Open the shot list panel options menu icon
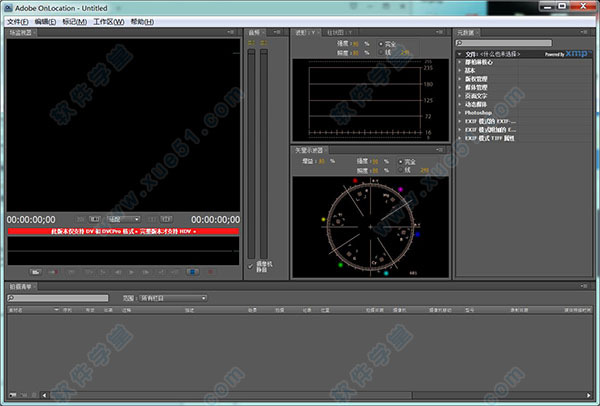Image resolution: width=600 pixels, height=406 pixels. coord(584,286)
